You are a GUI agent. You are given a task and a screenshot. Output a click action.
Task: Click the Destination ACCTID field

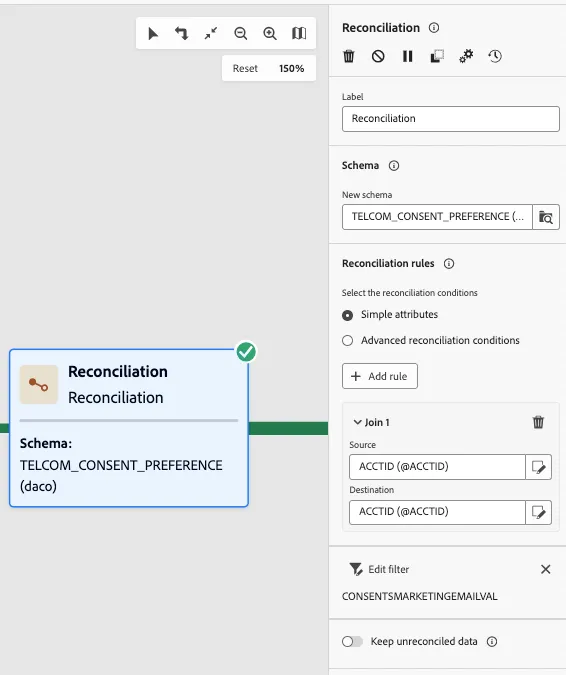pos(437,512)
